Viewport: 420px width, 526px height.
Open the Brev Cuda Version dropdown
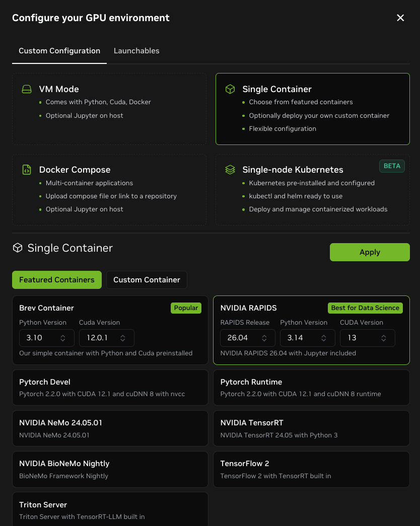click(x=106, y=338)
